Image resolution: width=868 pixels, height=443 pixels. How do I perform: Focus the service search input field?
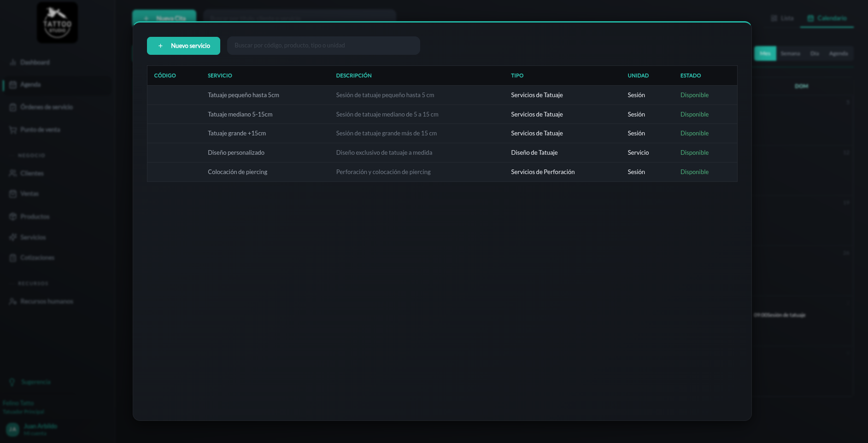click(323, 46)
